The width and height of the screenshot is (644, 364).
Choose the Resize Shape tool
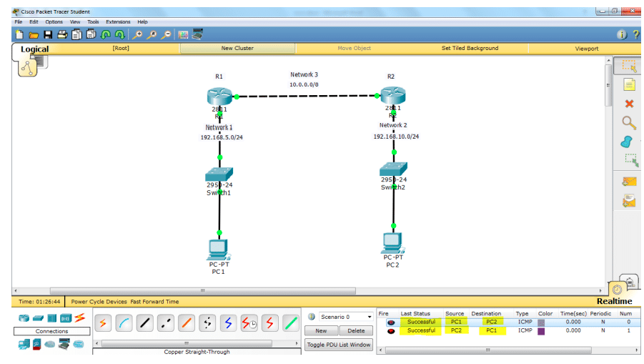[631, 160]
